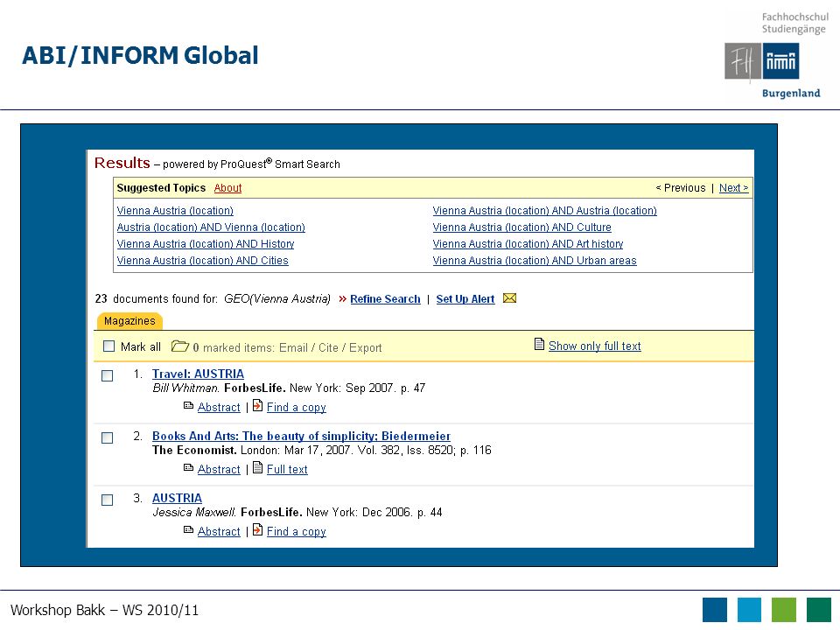Click the folder icon for marked items
This screenshot has width=840, height=630.
(180, 346)
